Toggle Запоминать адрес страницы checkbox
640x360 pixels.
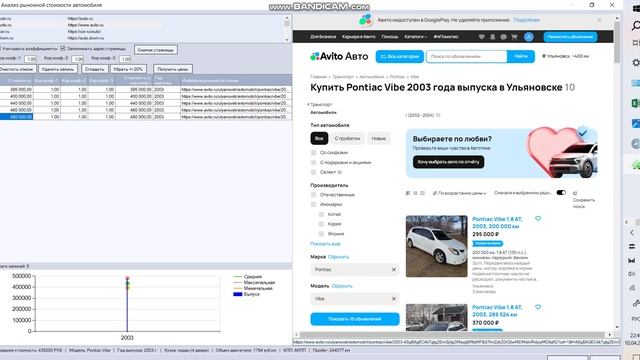(x=63, y=48)
